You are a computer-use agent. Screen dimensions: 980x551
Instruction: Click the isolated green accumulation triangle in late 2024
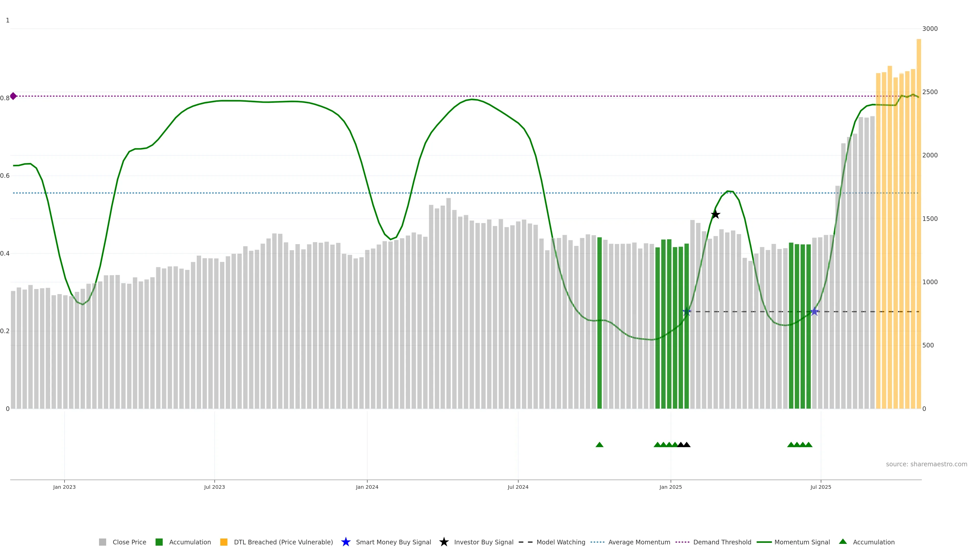click(599, 445)
